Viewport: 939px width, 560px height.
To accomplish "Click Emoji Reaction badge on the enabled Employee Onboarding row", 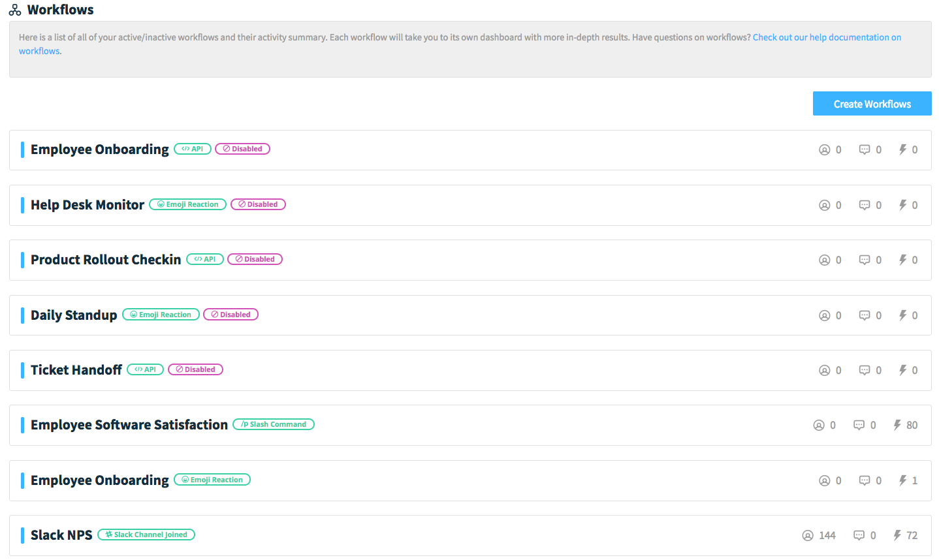I will (212, 480).
